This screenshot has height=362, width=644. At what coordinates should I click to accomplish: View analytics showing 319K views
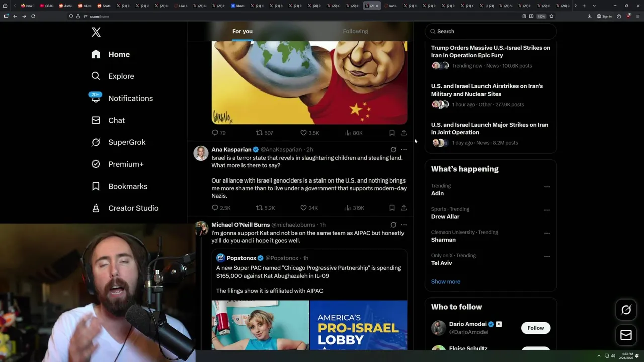coord(354,208)
